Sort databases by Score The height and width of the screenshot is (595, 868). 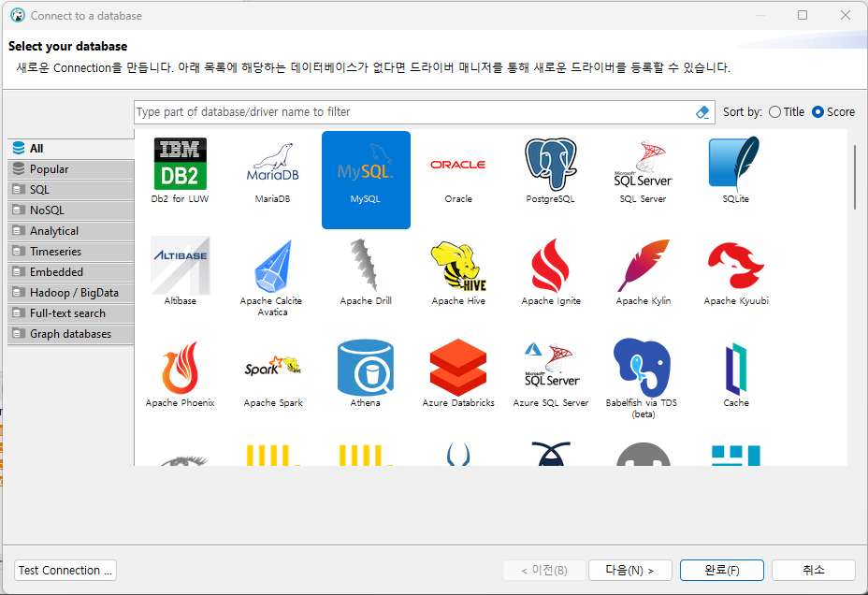[833, 112]
